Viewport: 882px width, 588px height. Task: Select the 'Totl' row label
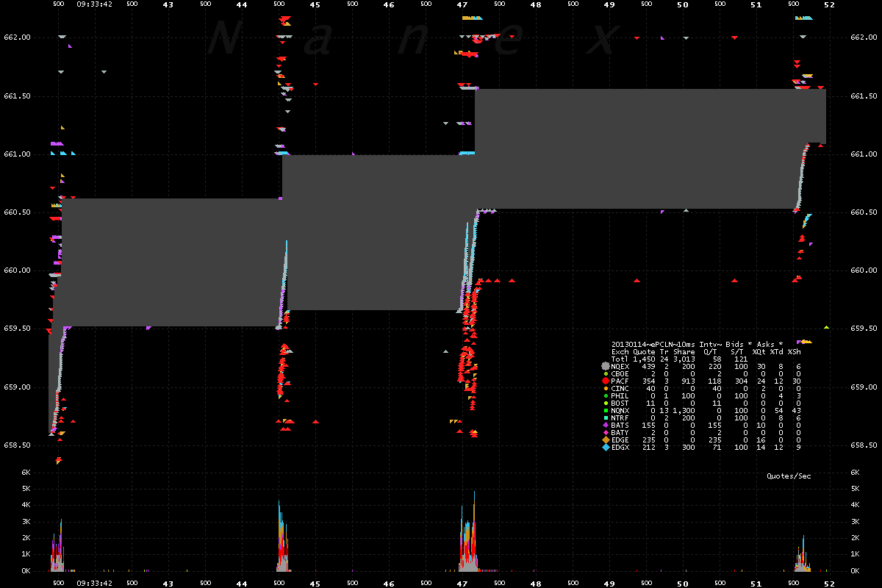620,359
